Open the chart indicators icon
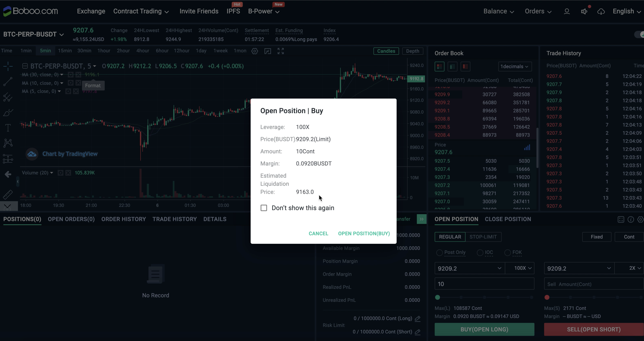 (x=268, y=51)
